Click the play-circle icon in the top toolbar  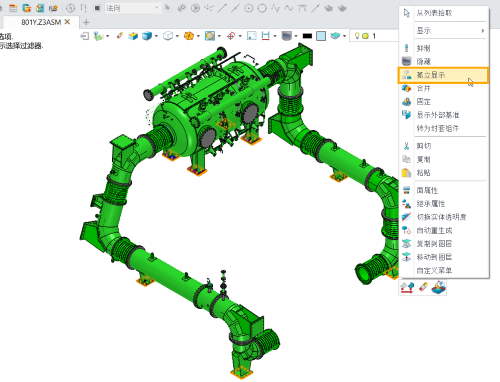196,8
